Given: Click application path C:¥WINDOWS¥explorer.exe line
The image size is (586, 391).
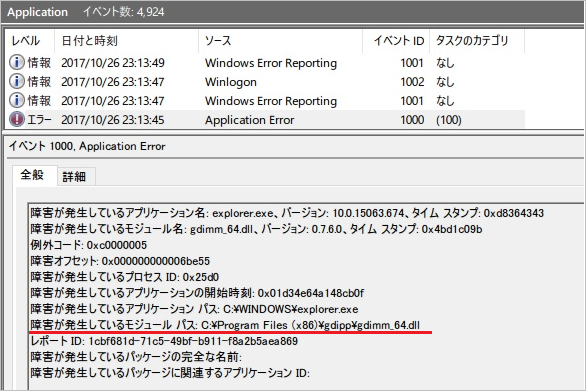Looking at the screenshot, I should pos(194,309).
